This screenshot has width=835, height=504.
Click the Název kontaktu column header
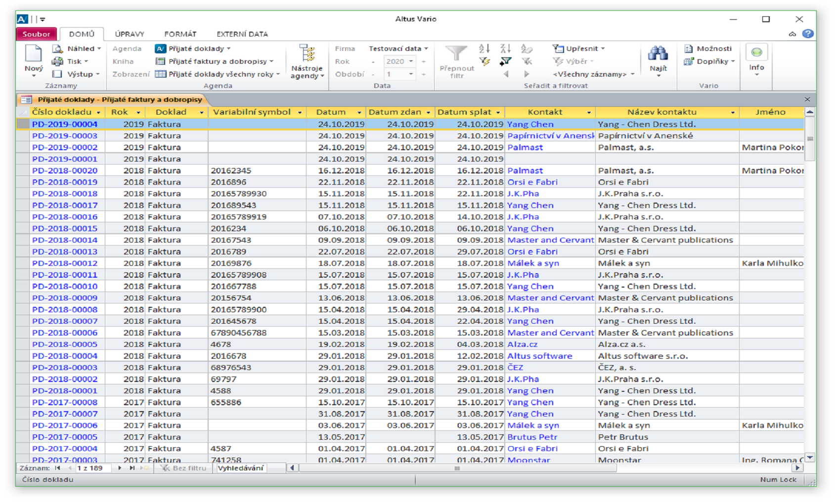tap(667, 112)
